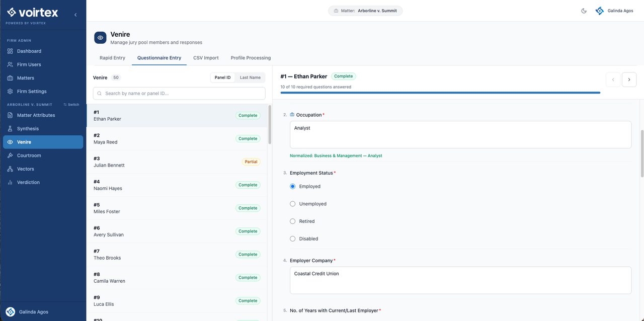Sort venire list by Panel ID
The height and width of the screenshot is (321, 644).
click(x=223, y=77)
